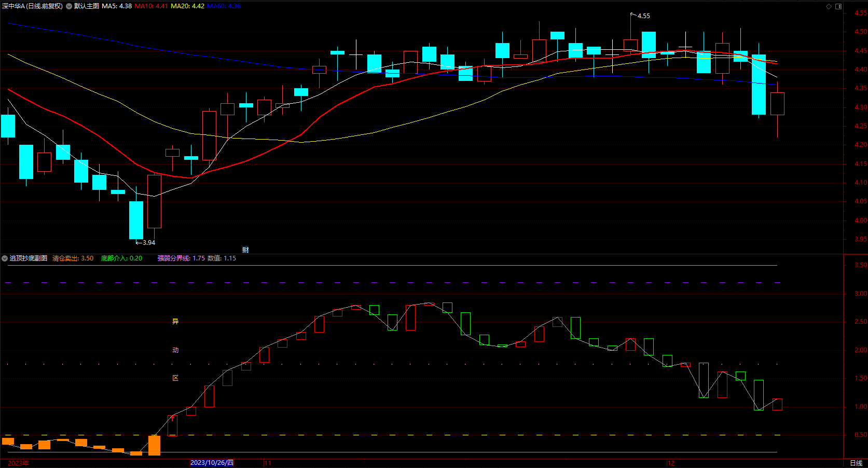
Task: Click the 动 character in the sub-chart
Action: pos(175,350)
